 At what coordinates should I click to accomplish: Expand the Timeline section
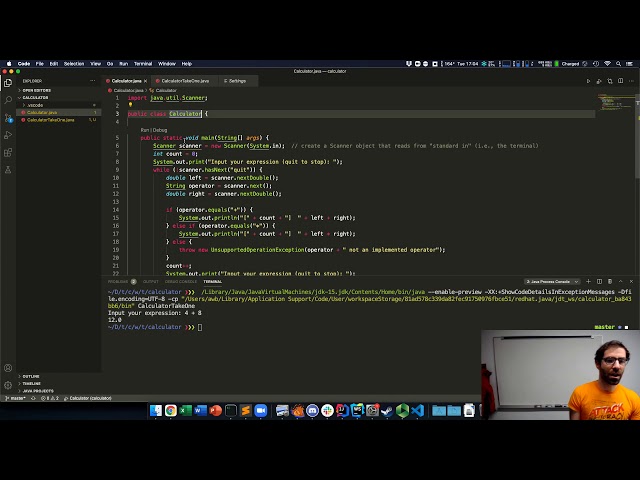pos(31,384)
